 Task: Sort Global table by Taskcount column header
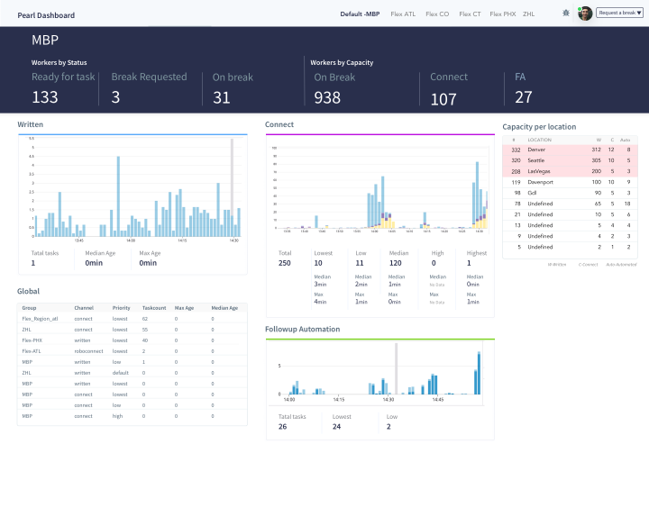[154, 308]
